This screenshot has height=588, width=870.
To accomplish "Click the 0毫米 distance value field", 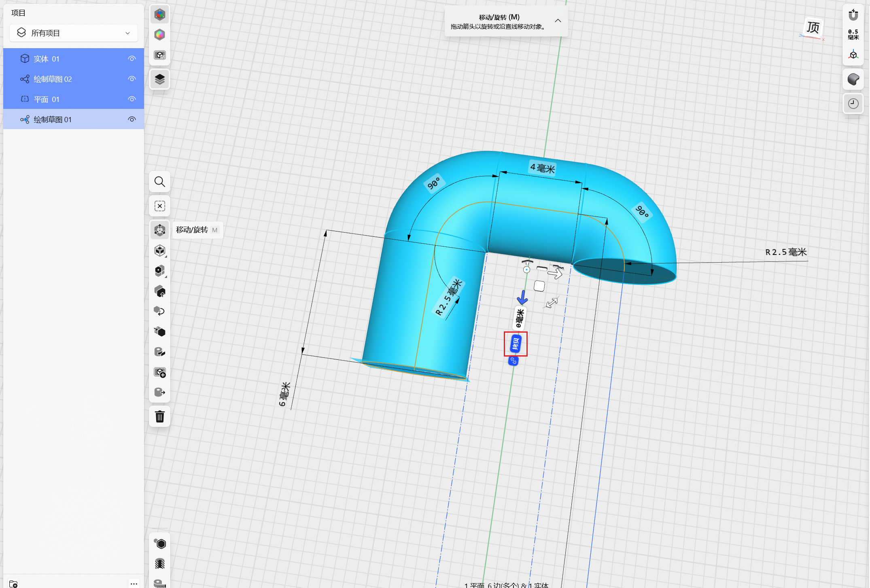I will click(x=520, y=318).
